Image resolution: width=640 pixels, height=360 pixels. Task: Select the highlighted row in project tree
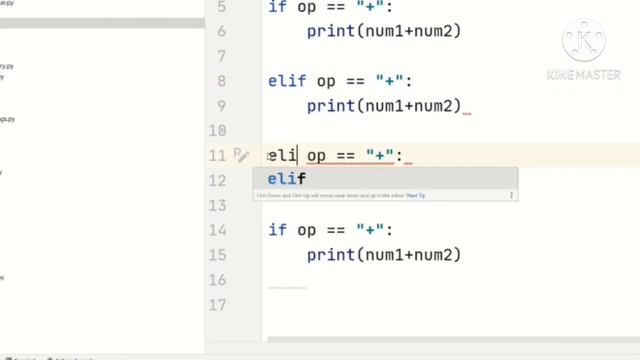(x=102, y=23)
